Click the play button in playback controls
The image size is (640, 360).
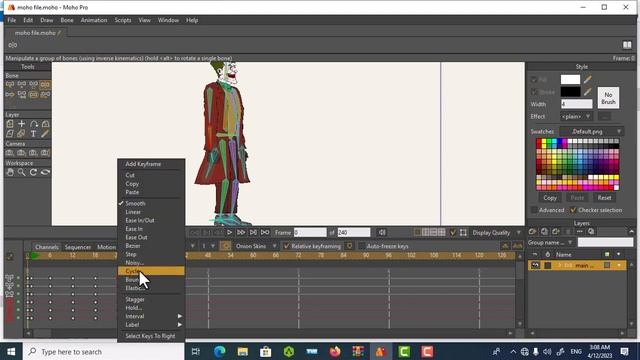pyautogui.click(x=230, y=232)
